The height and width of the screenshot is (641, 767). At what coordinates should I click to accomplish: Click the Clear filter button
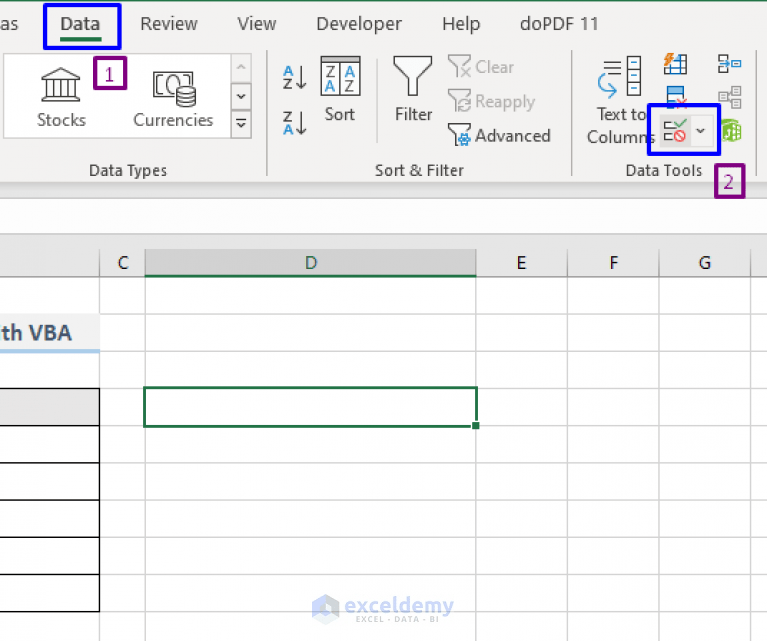481,67
